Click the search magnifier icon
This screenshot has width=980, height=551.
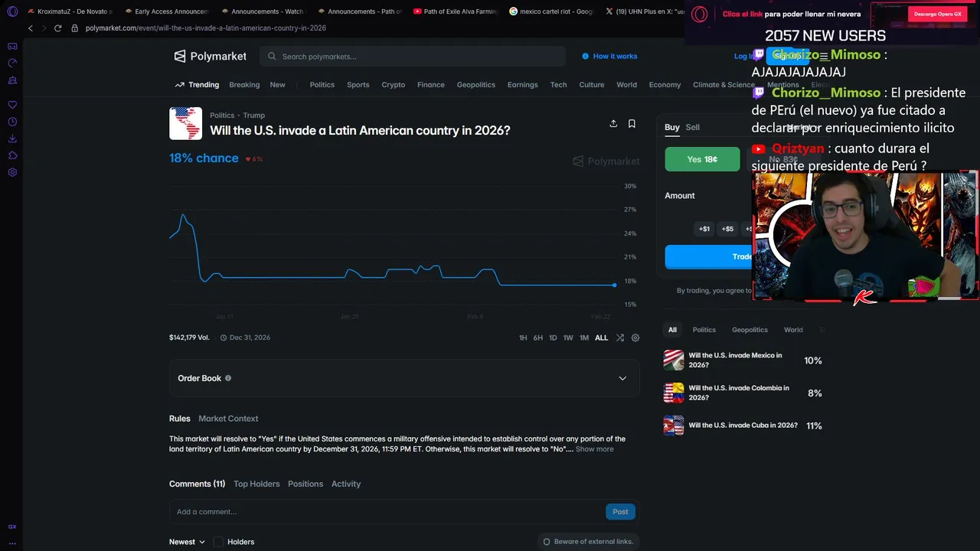click(272, 56)
